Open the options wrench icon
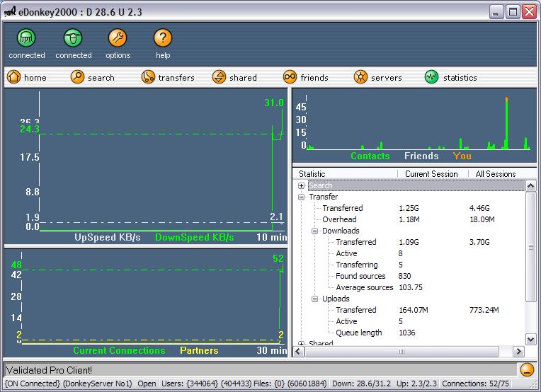This screenshot has height=392, width=541. pos(118,38)
